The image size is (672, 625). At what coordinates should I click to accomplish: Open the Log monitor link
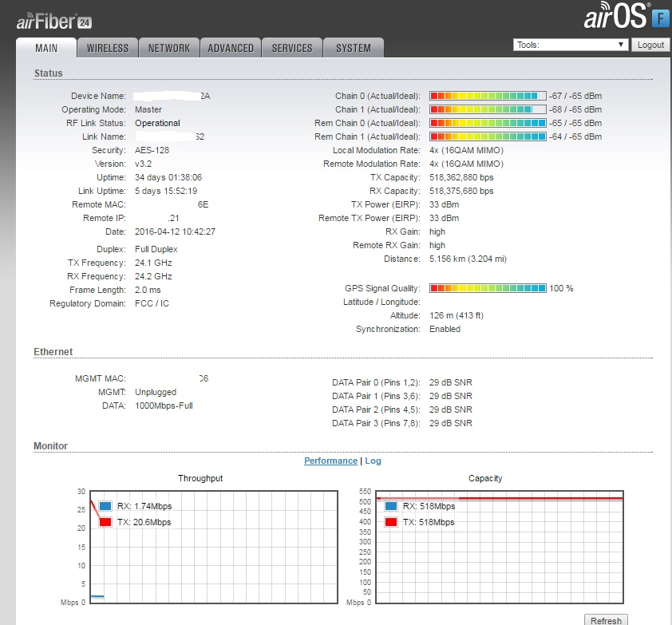[374, 461]
